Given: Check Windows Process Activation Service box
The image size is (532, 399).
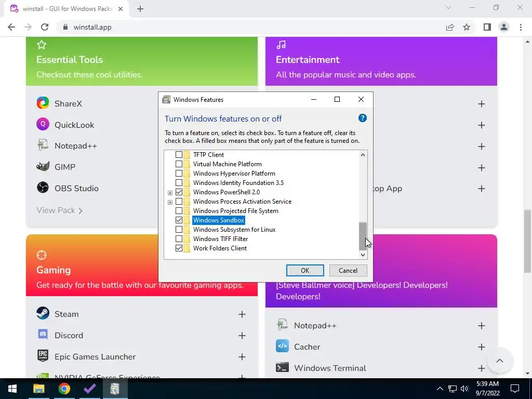Looking at the screenshot, I should pos(179,202).
